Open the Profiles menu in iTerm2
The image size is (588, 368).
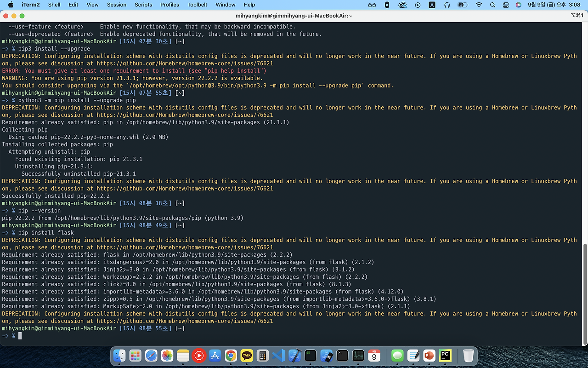(170, 5)
